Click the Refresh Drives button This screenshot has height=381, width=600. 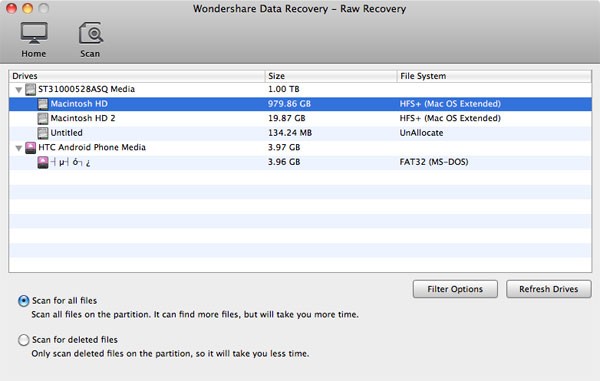548,289
